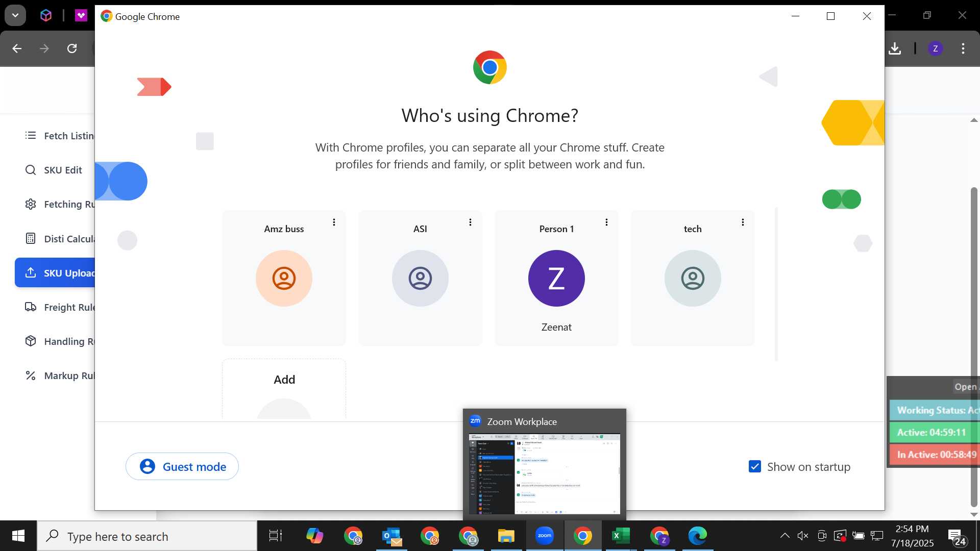Screen dimensions: 980x551
Task: Open the tech profile options menu
Action: [x=743, y=222]
